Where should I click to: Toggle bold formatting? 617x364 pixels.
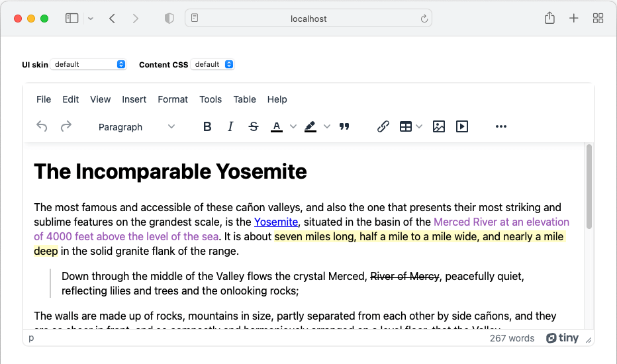207,126
